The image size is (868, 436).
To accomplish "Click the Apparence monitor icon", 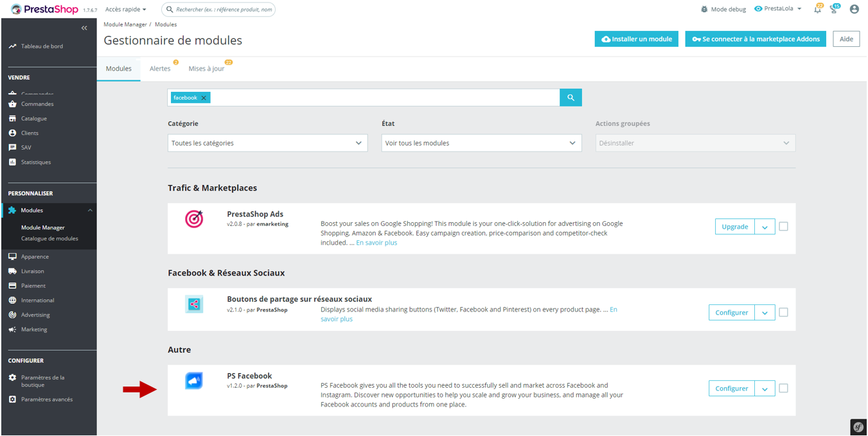I will tap(12, 257).
